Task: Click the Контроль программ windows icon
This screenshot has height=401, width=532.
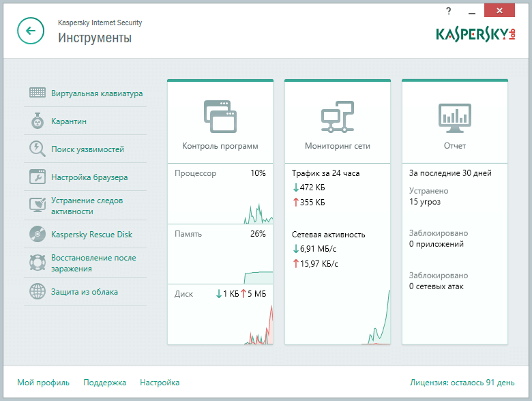Action: [x=220, y=117]
